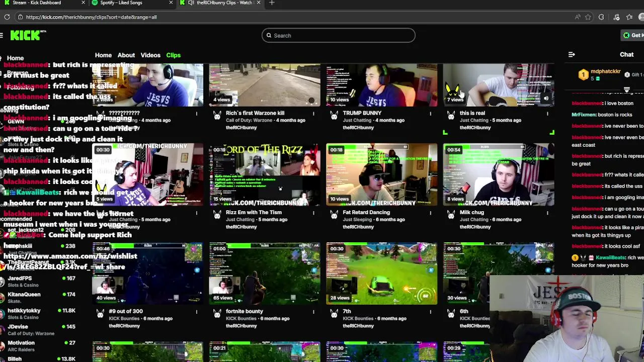Play the Fat Retard Dancing clip thumbnail
644x362 pixels.
click(381, 174)
